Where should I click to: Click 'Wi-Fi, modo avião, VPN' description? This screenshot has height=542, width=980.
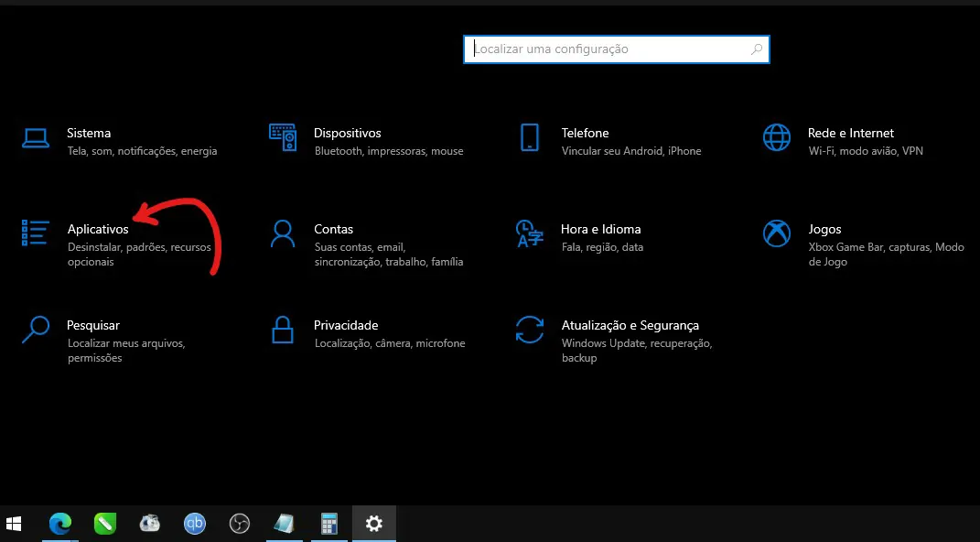tap(866, 151)
